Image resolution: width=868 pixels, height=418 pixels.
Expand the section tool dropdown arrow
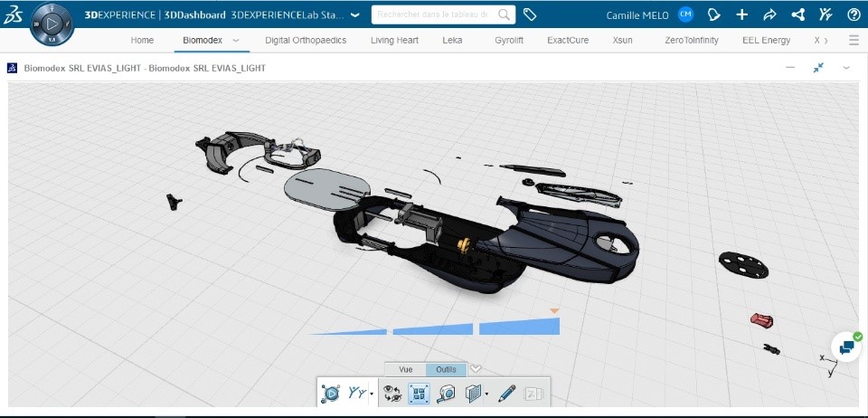tap(486, 394)
